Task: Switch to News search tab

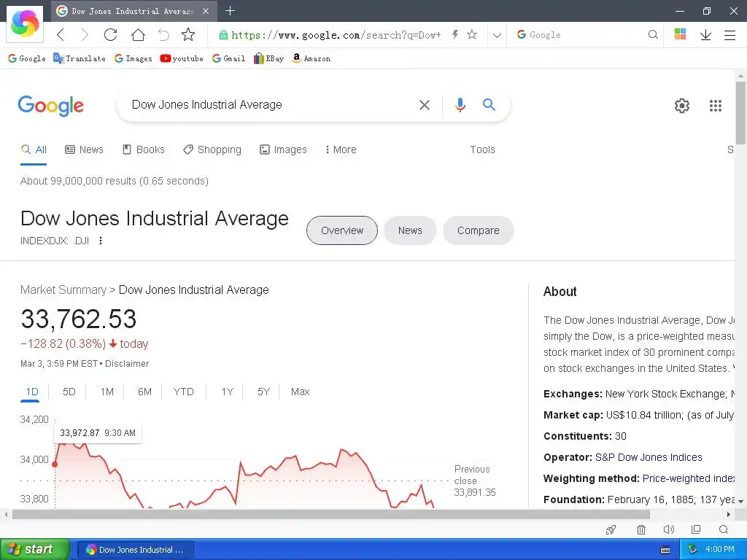Action: pyautogui.click(x=85, y=149)
